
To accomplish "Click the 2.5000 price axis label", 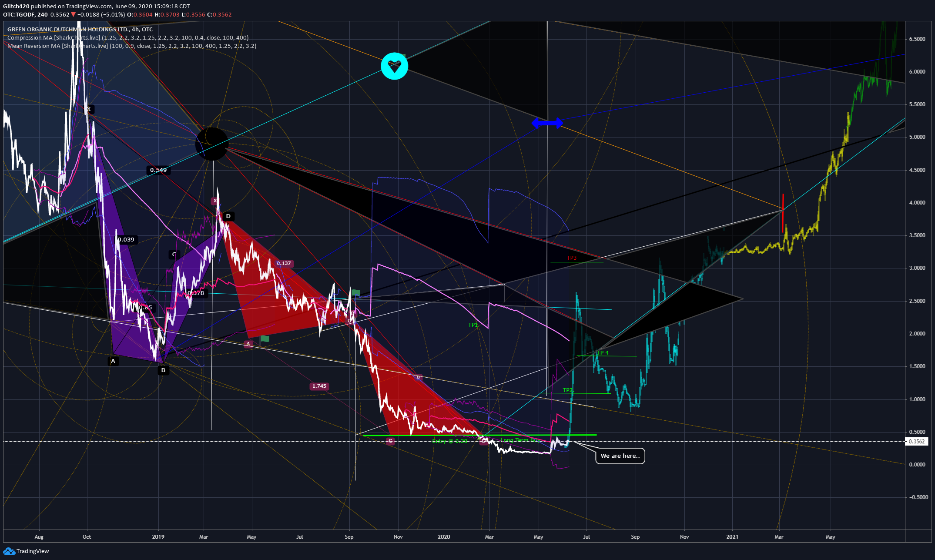I will tap(917, 301).
